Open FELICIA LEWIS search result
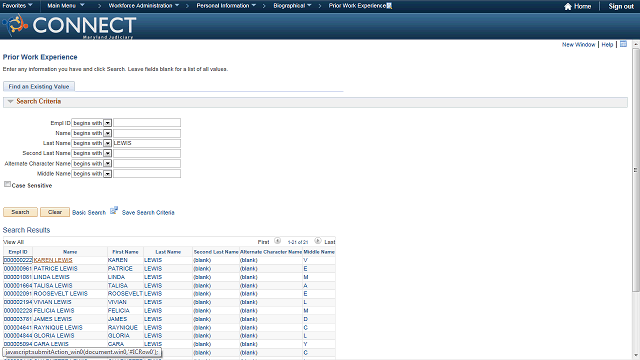Viewport: 640px width, 360px height. pos(54,311)
